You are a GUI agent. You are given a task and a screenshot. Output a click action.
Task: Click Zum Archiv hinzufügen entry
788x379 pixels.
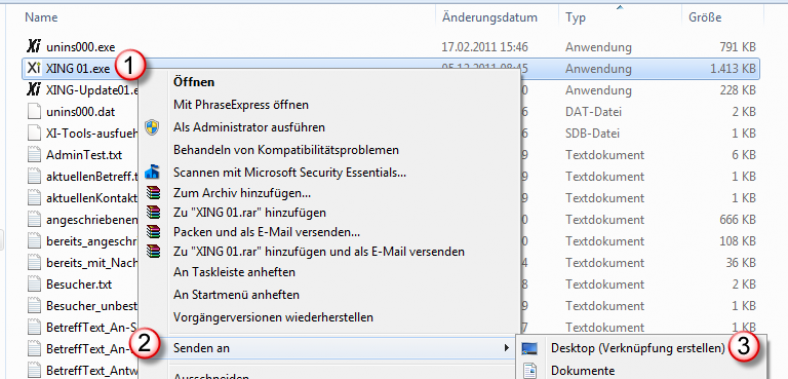pyautogui.click(x=242, y=193)
